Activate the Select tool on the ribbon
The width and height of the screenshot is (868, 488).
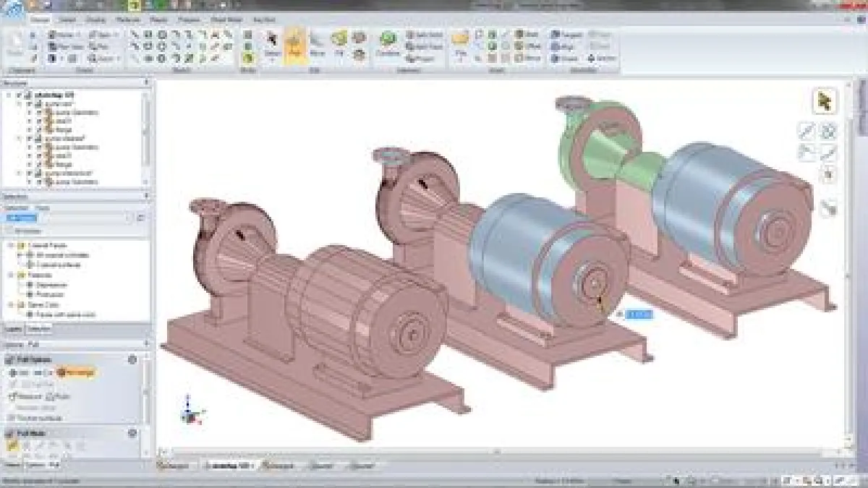pyautogui.click(x=271, y=40)
